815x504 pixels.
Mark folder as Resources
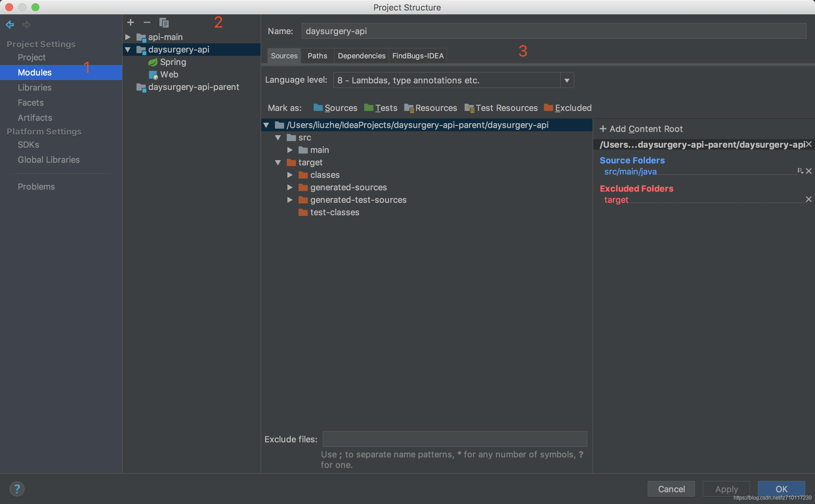[x=430, y=108]
